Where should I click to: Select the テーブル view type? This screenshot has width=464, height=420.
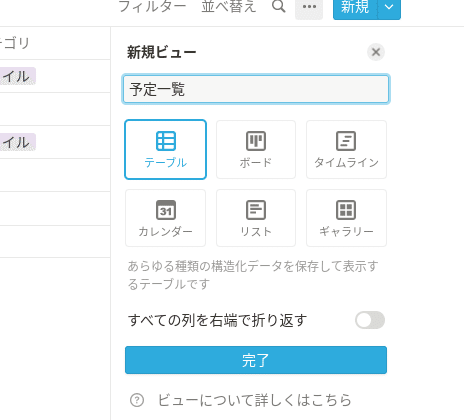coord(165,149)
